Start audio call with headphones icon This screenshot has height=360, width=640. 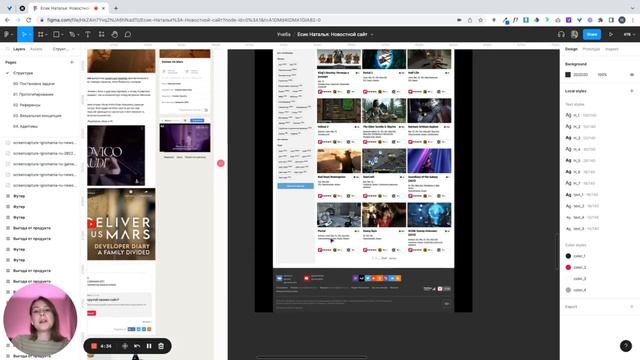coord(561,35)
